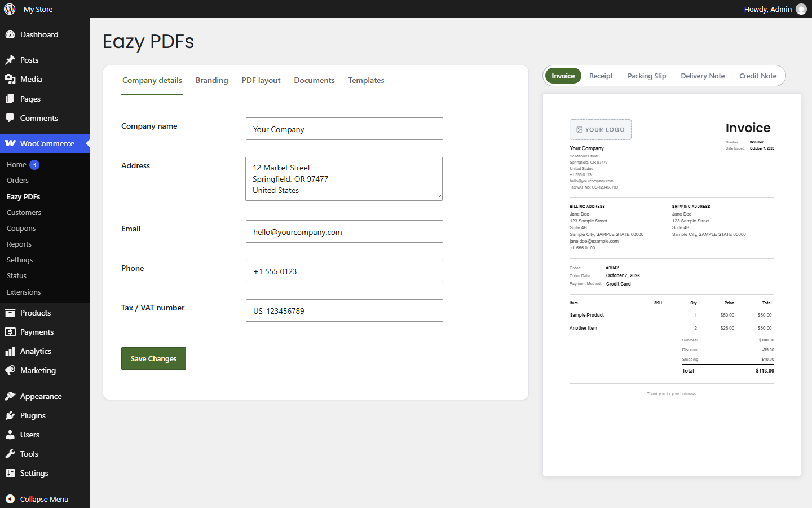Open the Products archive icon
812x508 pixels.
coord(10,313)
